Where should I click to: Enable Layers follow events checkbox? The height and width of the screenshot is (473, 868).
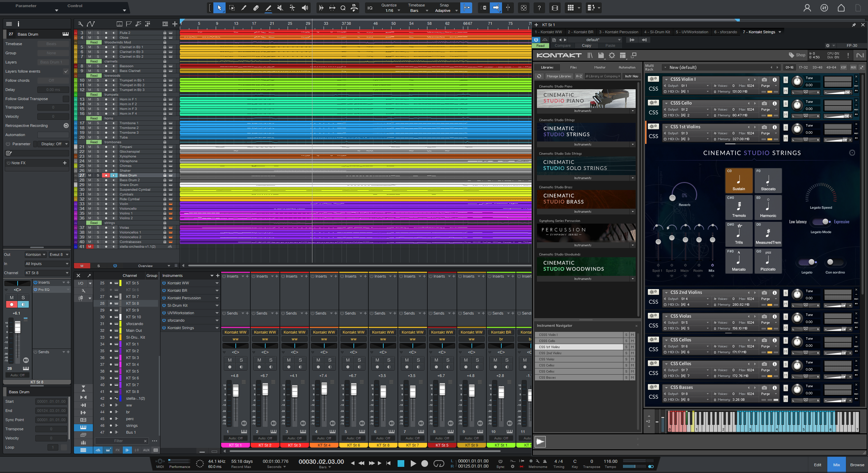click(x=66, y=71)
